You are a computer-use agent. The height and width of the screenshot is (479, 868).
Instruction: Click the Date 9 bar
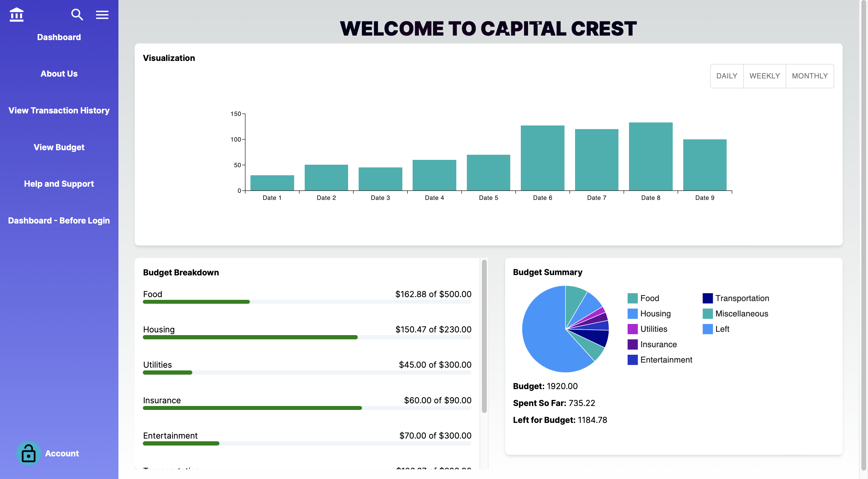pos(705,165)
